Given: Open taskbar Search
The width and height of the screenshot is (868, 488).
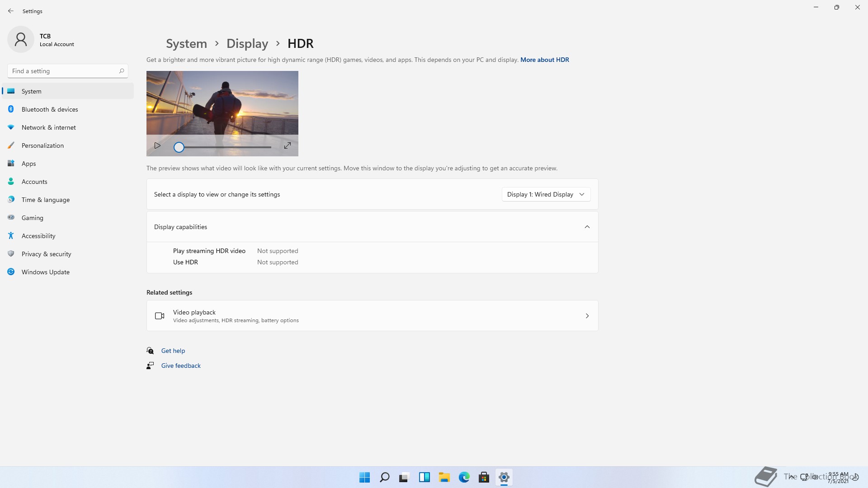Looking at the screenshot, I should [384, 477].
